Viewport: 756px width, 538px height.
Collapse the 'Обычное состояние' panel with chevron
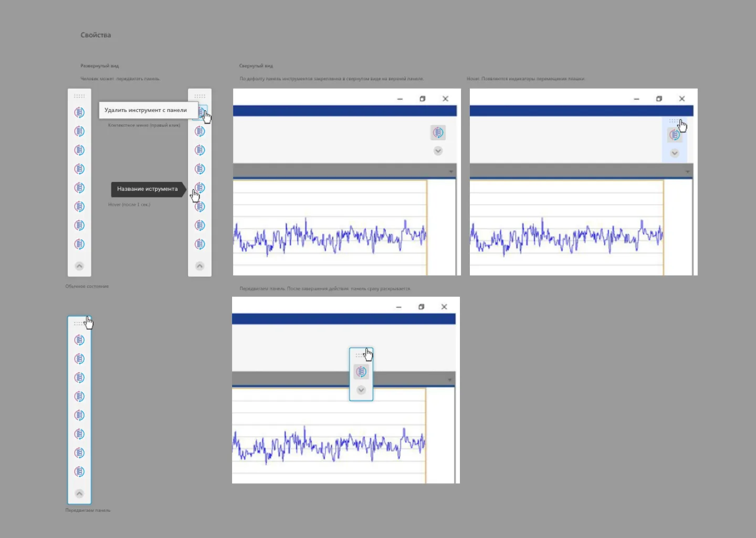coord(79,266)
